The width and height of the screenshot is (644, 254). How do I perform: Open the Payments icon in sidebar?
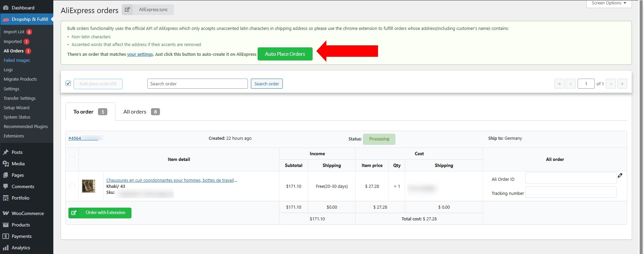click(6, 236)
